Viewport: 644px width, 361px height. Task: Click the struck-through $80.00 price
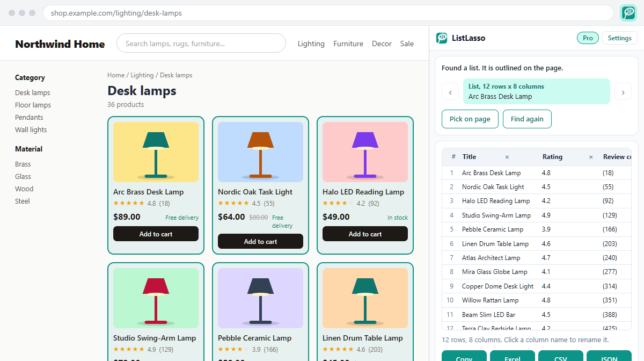pos(258,218)
